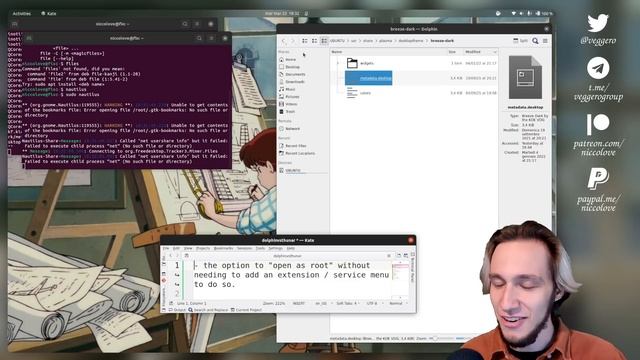640x360 pixels.
Task: Open Soft Tabs dropdown in Kate
Action: coord(348,303)
